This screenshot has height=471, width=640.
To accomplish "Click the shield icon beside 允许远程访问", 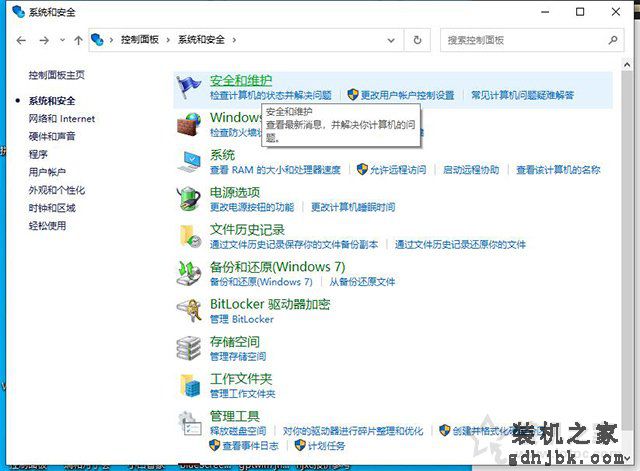I will (362, 169).
